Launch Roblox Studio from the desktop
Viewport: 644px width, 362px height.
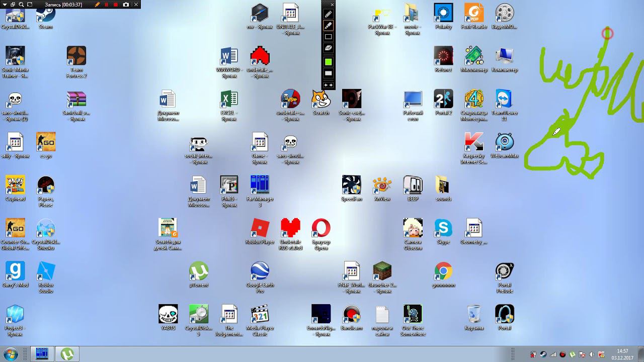point(46,278)
